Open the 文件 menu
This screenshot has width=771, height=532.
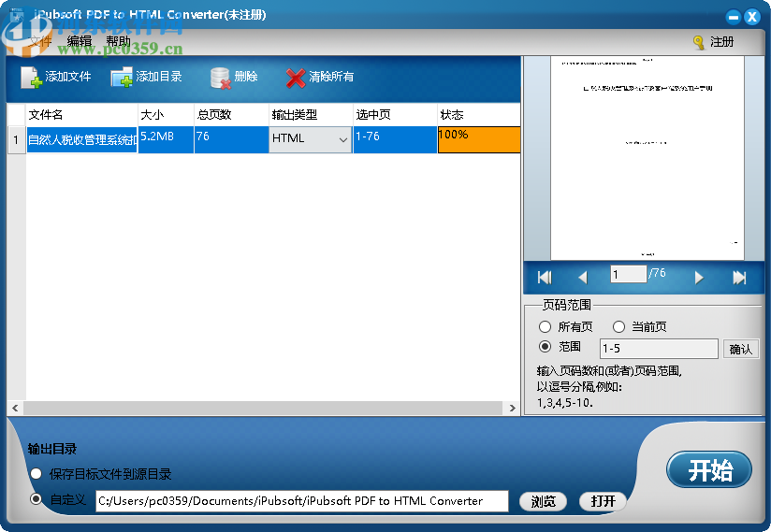tap(40, 41)
